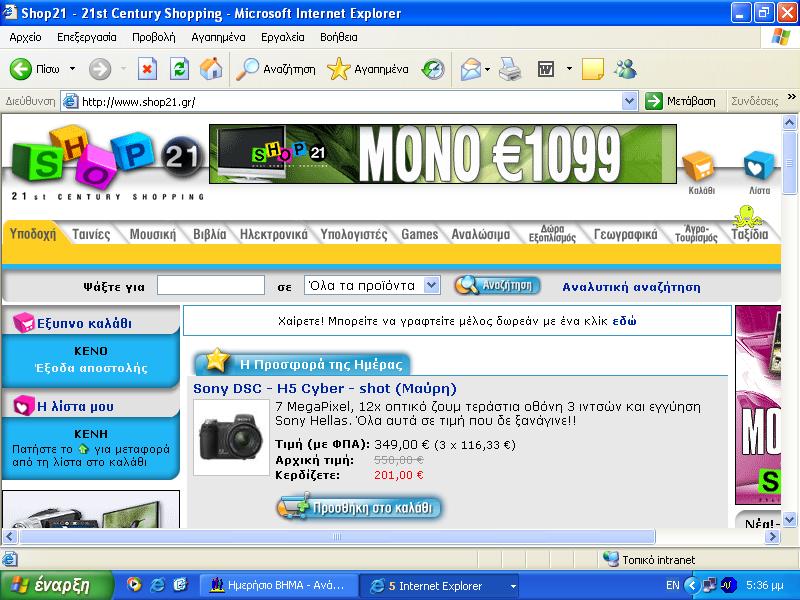Screen dimensions: 800x600
Task: Expand the address bar URL dropdown
Action: tap(629, 101)
